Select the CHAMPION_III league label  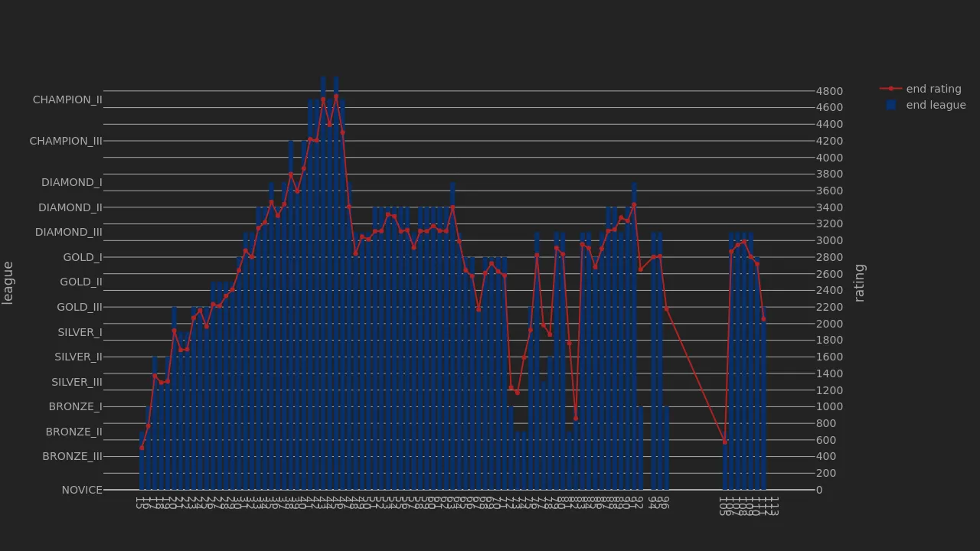[66, 141]
